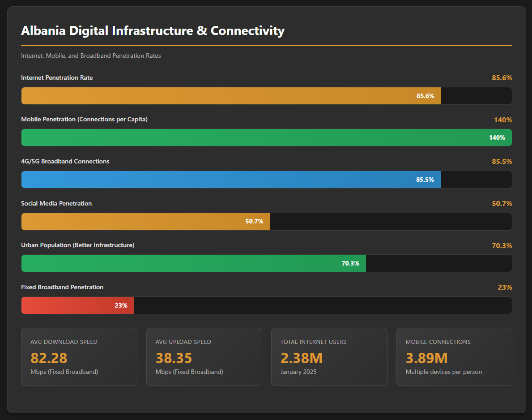Click the Social Media Penetration bar

coord(145,221)
